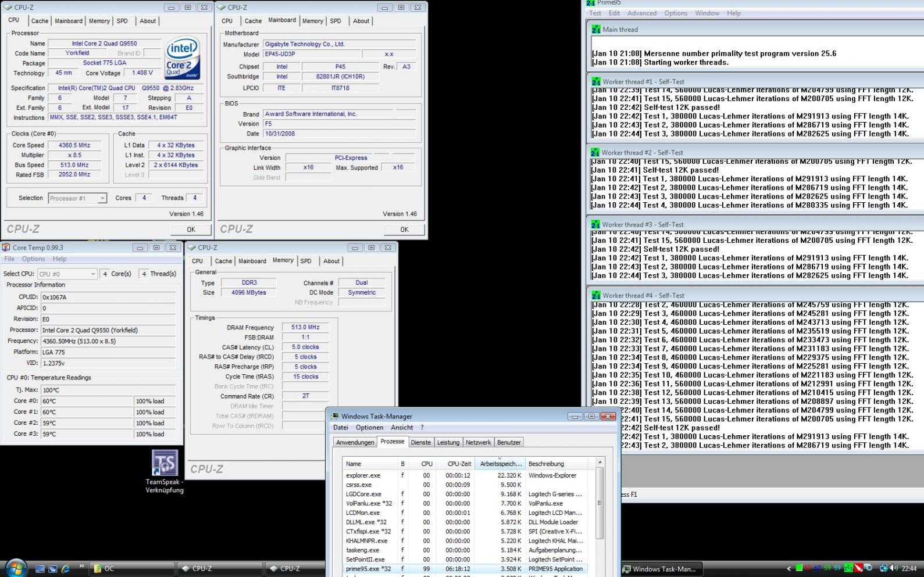Click the network icon in system tray
Screen dimensions: 924x577
pyautogui.click(x=883, y=568)
